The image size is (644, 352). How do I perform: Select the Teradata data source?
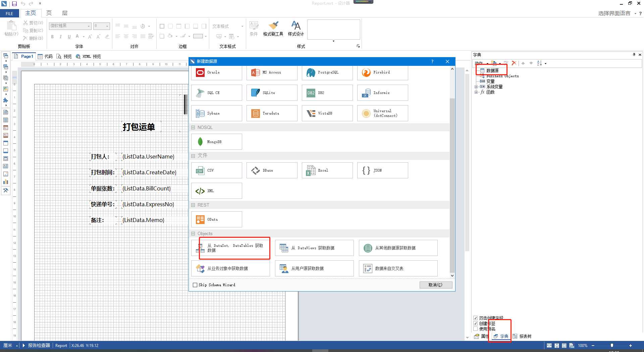[272, 113]
